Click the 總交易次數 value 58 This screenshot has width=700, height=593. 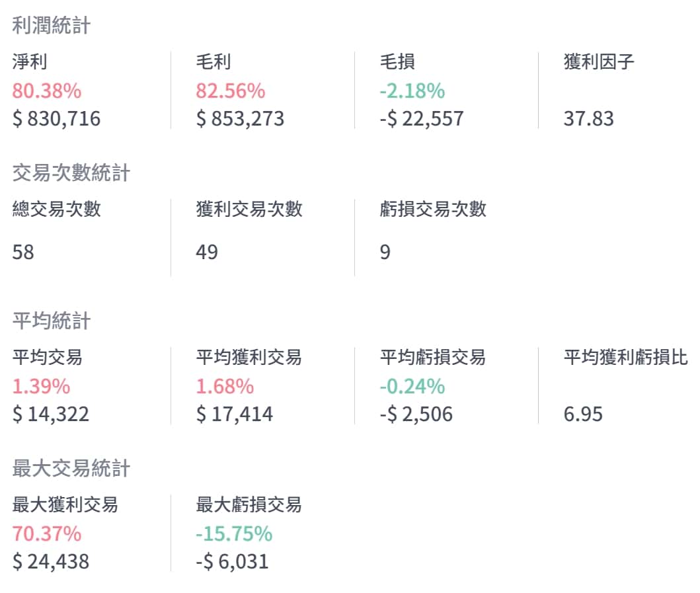23,253
